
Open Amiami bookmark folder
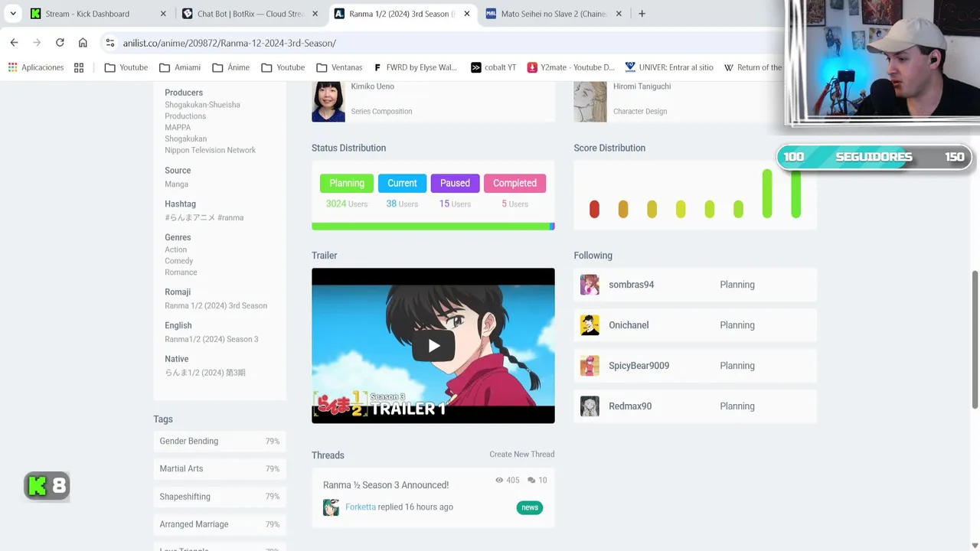(180, 67)
